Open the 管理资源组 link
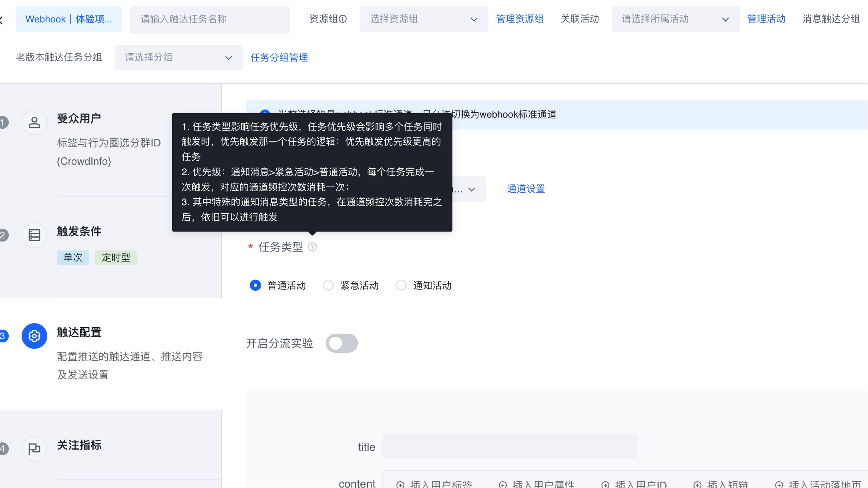The image size is (868, 488). pyautogui.click(x=520, y=19)
